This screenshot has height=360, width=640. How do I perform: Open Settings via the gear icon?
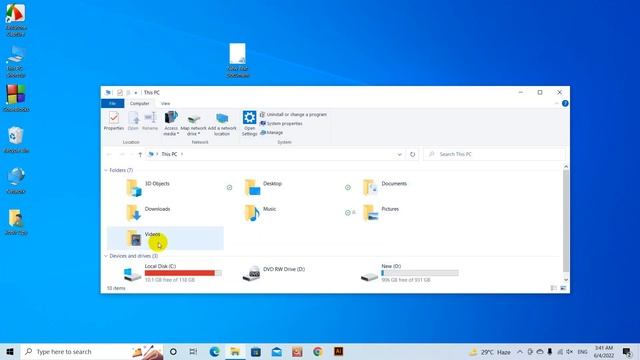click(x=249, y=123)
